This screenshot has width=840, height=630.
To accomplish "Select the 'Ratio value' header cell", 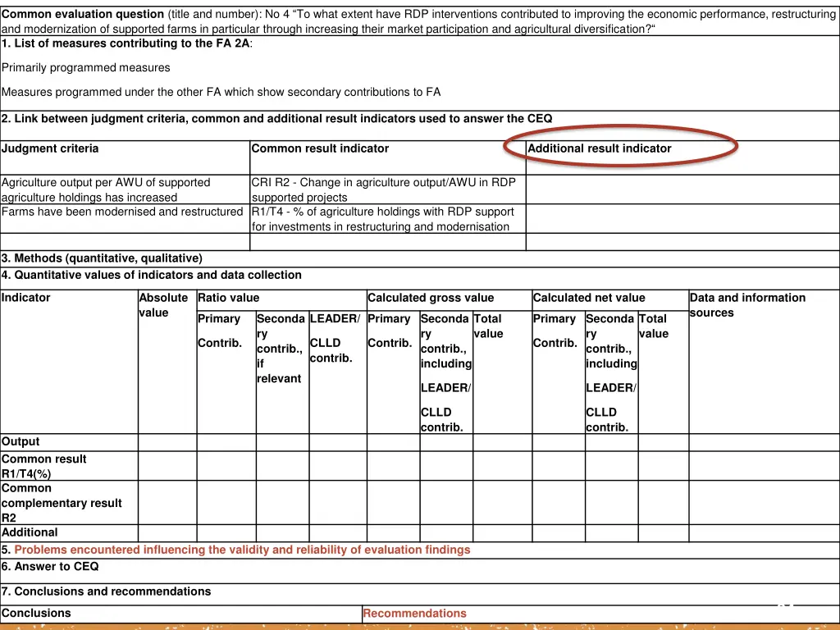I will tap(229, 298).
